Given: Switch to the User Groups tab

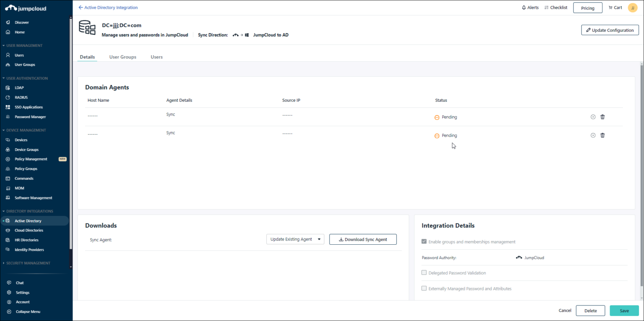Looking at the screenshot, I should [122, 57].
